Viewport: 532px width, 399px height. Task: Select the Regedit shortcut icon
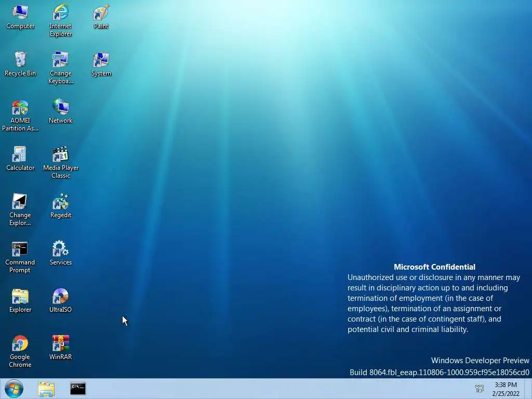click(60, 206)
